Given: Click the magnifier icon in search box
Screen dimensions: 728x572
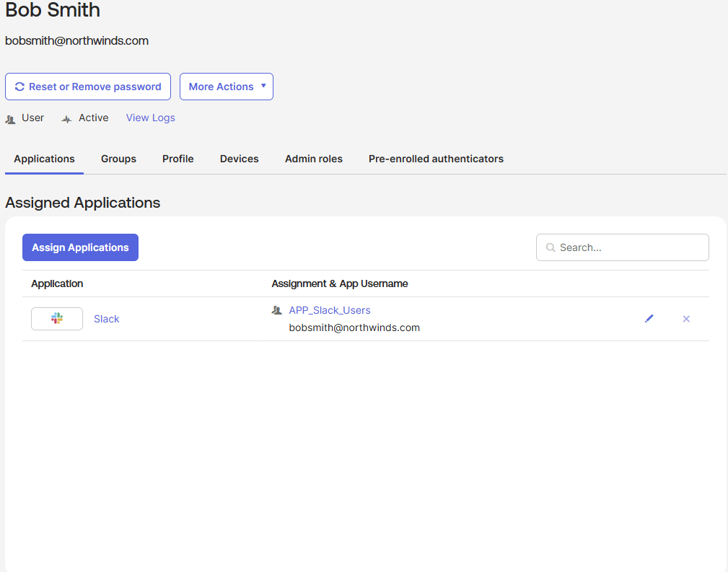Looking at the screenshot, I should pos(551,247).
